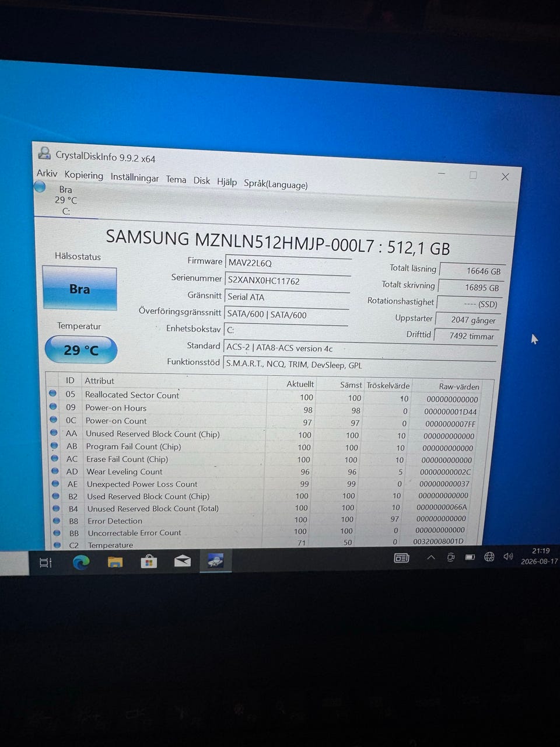Click the network globe icon in tray
Image resolution: width=560 pixels, height=747 pixels.
click(489, 556)
